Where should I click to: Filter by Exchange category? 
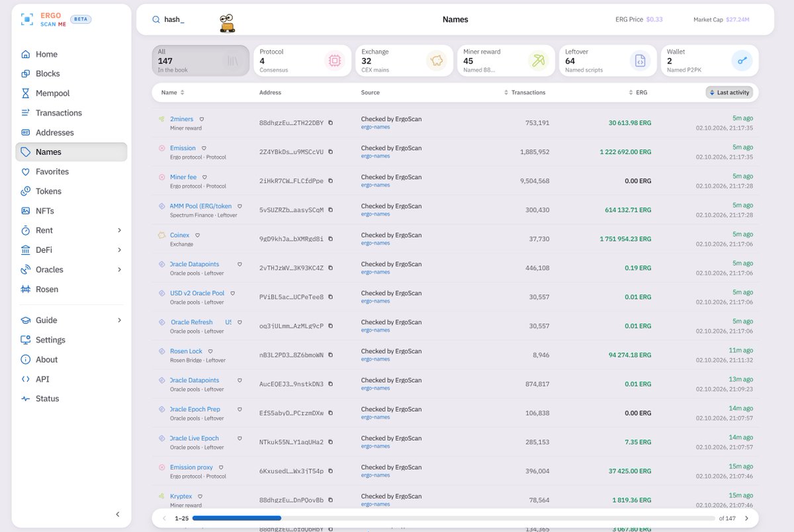point(404,60)
